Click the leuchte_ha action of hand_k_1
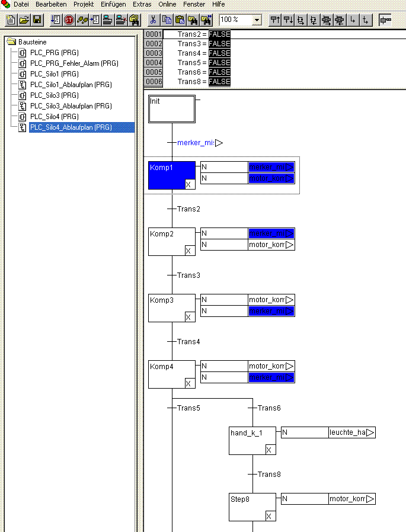406x532 pixels. coord(351,432)
